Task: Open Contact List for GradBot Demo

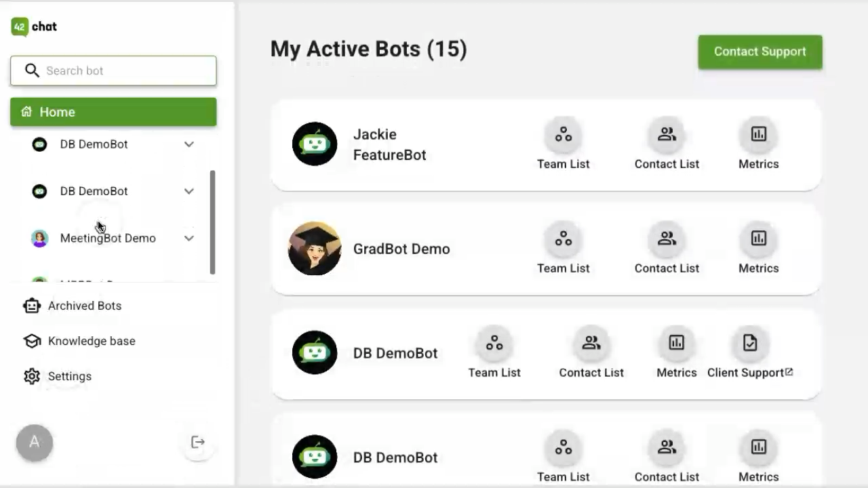Action: (667, 249)
